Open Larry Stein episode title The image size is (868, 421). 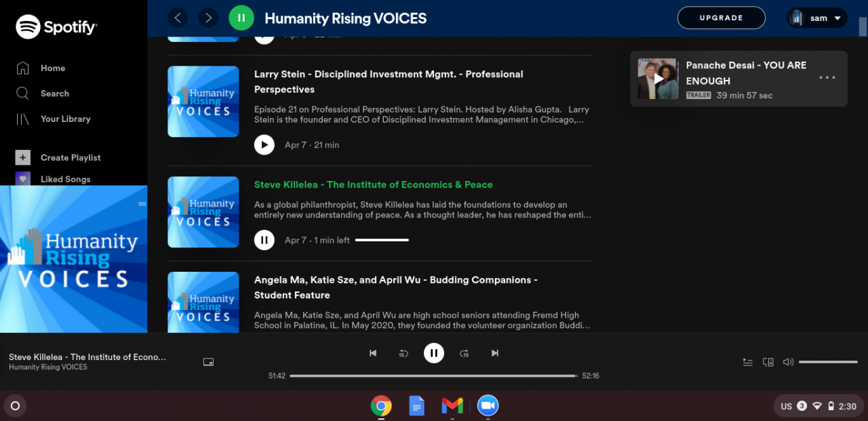pos(389,81)
